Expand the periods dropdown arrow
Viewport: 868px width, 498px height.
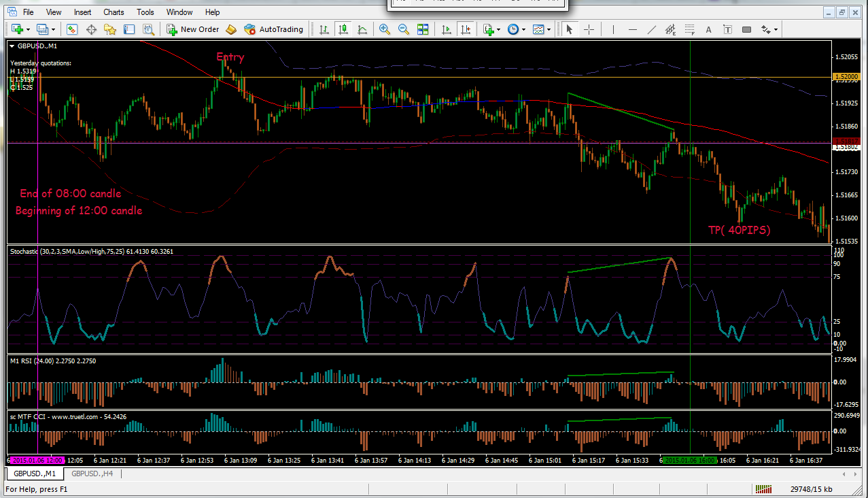[x=524, y=29]
